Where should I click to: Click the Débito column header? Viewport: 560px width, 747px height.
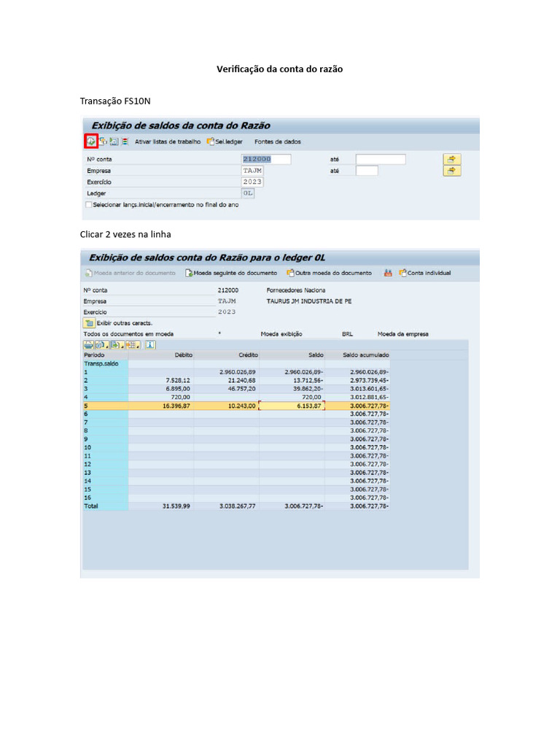[161, 355]
